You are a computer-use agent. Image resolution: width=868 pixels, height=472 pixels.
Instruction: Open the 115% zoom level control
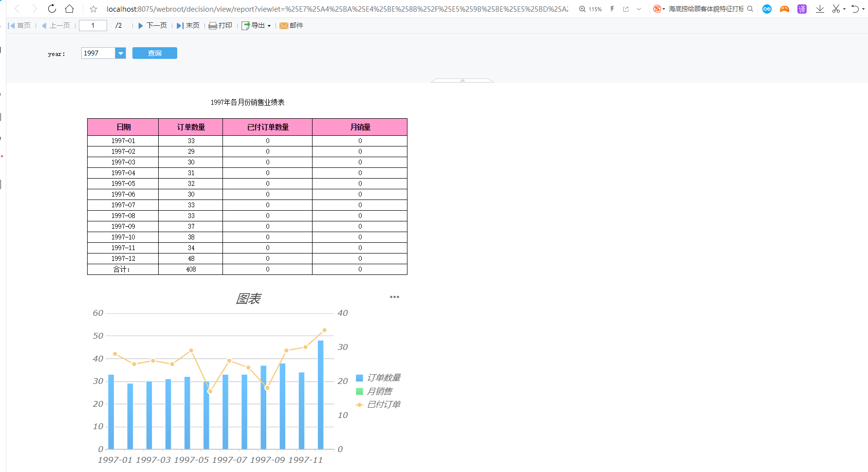(x=591, y=9)
